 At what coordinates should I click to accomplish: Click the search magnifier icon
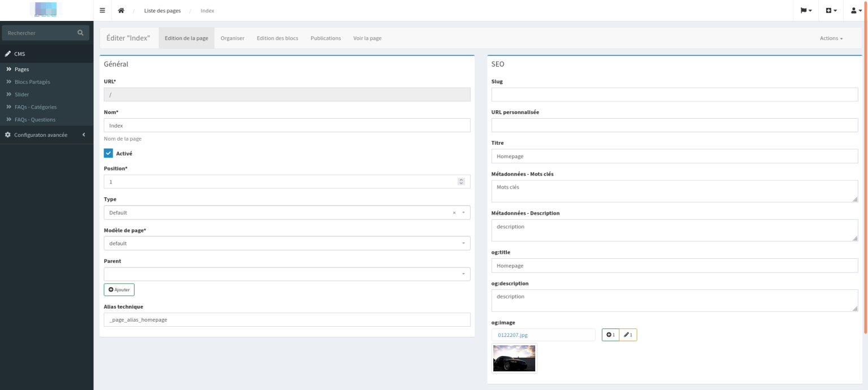(80, 33)
